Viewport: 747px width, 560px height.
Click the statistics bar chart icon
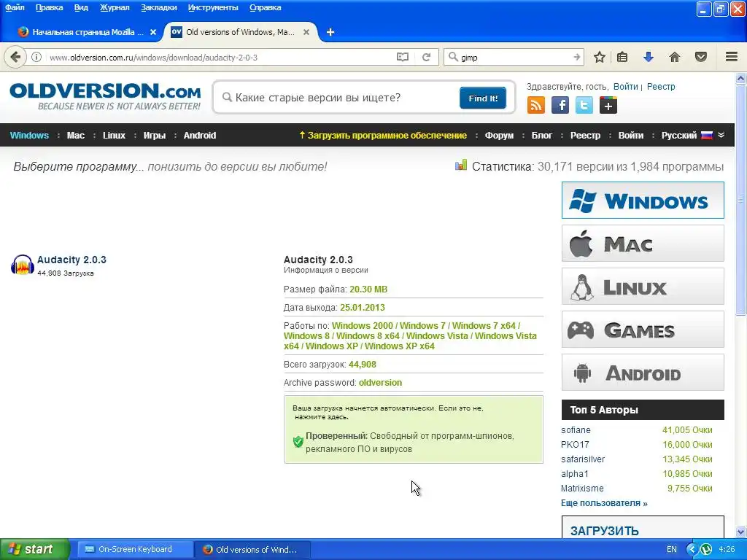[x=461, y=166]
